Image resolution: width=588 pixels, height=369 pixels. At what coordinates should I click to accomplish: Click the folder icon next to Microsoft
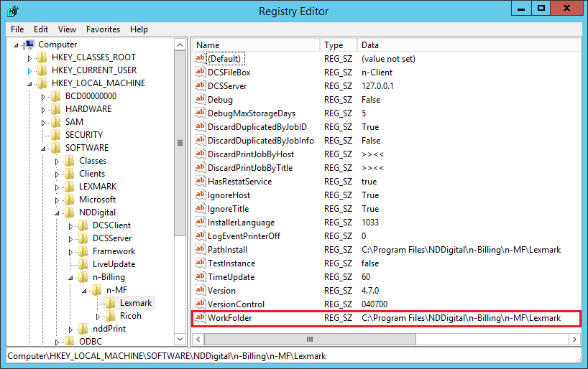tap(70, 200)
